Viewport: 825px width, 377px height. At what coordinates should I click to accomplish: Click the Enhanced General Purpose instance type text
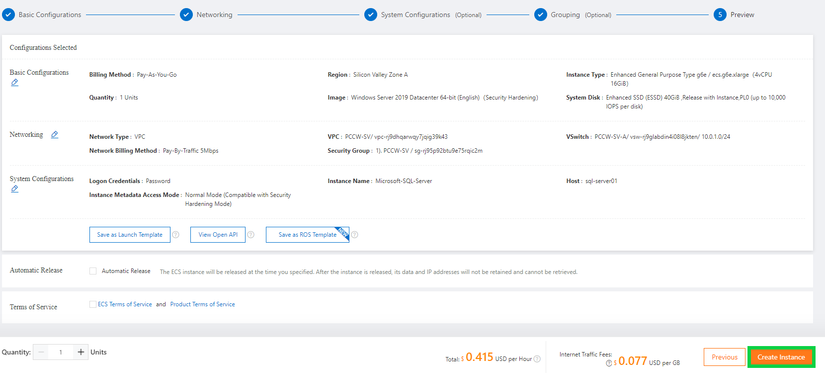click(692, 79)
